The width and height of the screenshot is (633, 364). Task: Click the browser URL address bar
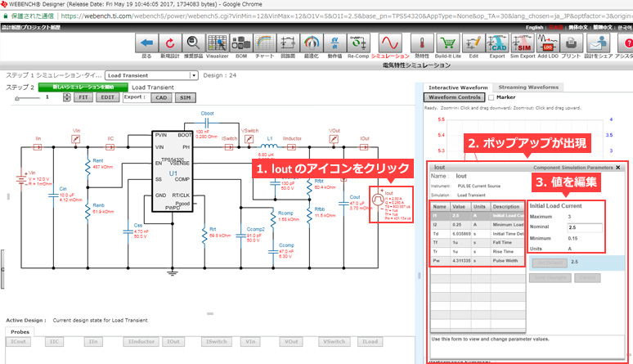coord(345,16)
